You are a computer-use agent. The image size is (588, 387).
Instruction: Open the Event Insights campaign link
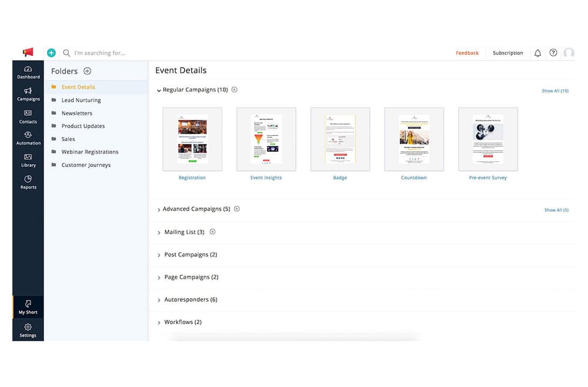[x=266, y=178]
